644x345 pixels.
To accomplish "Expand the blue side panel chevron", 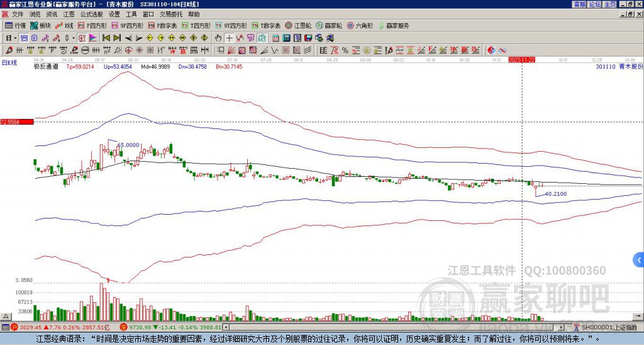I will point(639,260).
